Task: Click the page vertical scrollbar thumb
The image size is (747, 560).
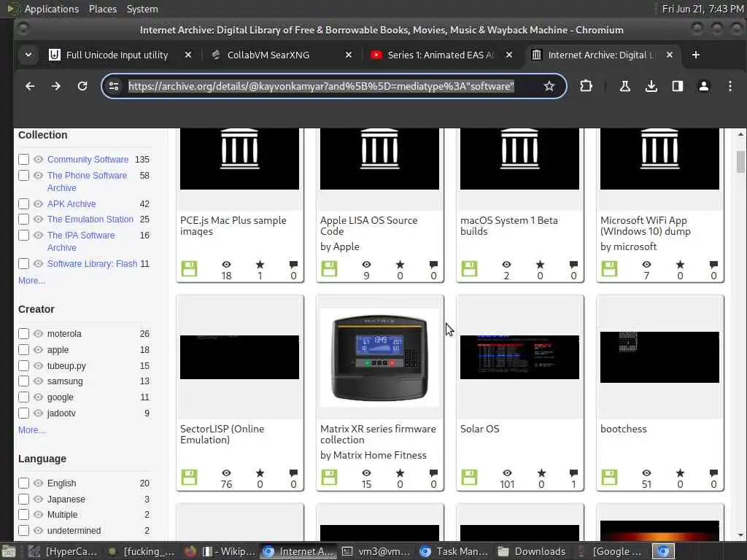Action: pyautogui.click(x=740, y=162)
